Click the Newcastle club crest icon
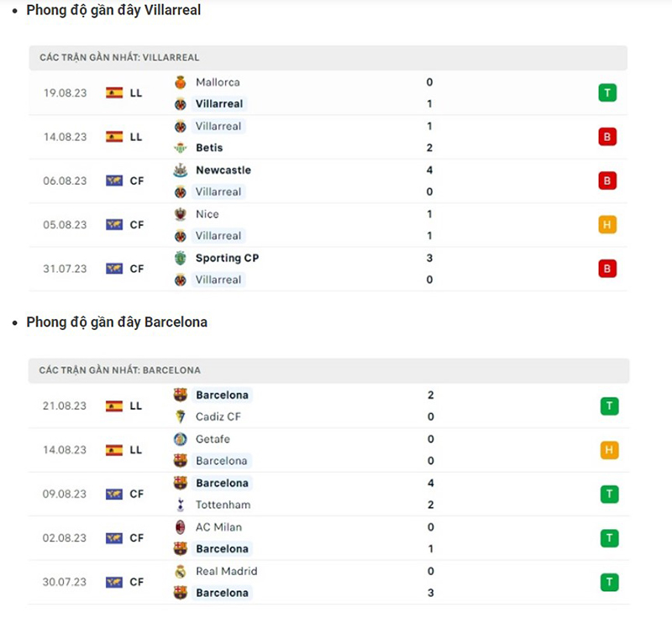This screenshot has height=628, width=672. point(180,170)
